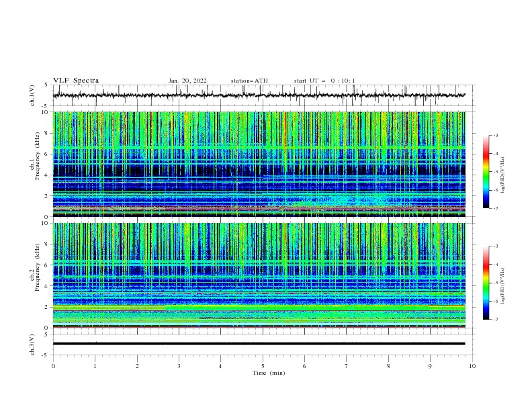Click the '-7' tick on ch.2 colorbar
This screenshot has height=411, width=532.
[495, 319]
